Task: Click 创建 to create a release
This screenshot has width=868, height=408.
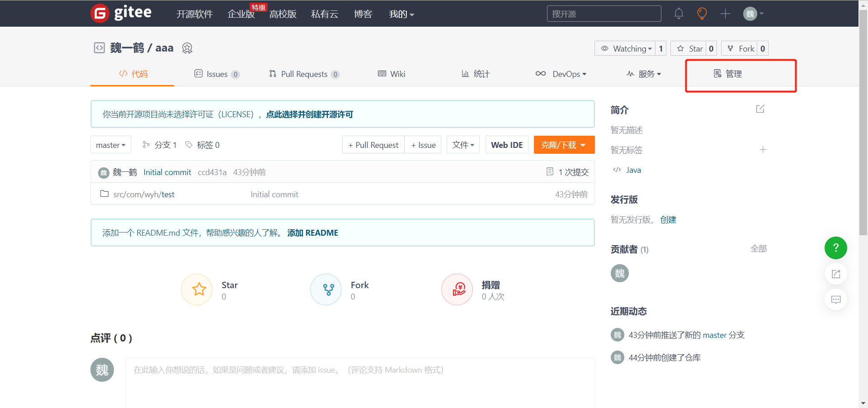Action: (x=668, y=220)
